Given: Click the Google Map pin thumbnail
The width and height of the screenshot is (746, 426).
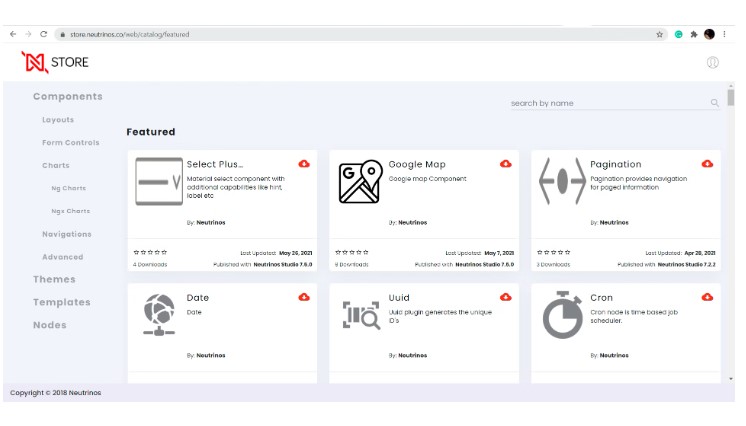Looking at the screenshot, I should pyautogui.click(x=361, y=181).
